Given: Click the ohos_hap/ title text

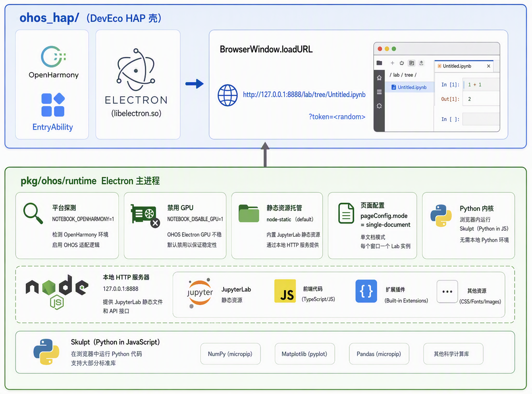Looking at the screenshot, I should (49, 18).
